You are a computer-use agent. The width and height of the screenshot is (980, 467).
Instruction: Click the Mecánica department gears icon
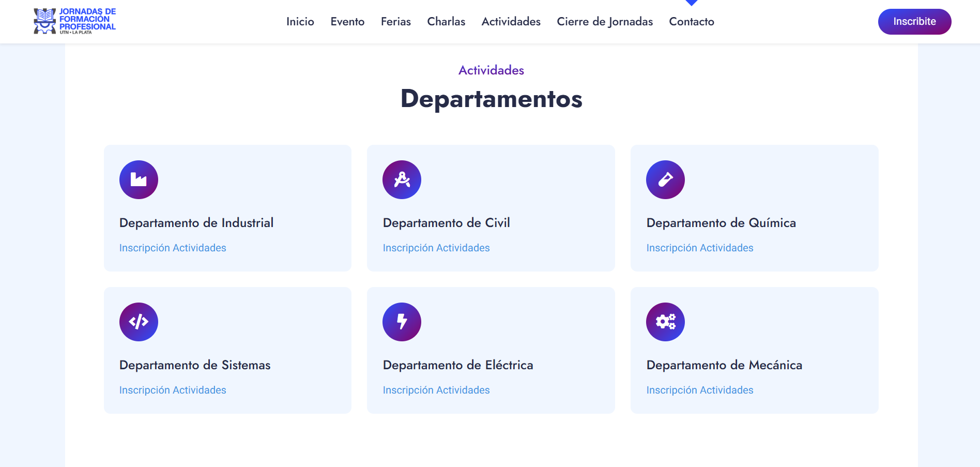(665, 322)
